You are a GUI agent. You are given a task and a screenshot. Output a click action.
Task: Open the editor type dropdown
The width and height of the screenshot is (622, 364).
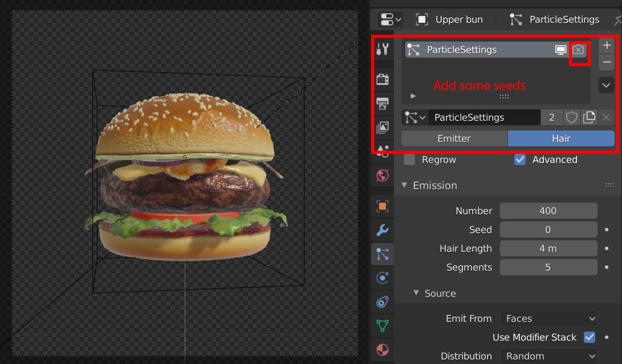pos(391,19)
